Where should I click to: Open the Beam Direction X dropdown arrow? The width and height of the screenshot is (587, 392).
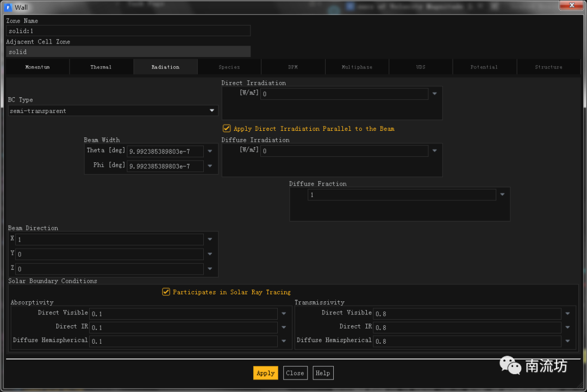(x=210, y=239)
